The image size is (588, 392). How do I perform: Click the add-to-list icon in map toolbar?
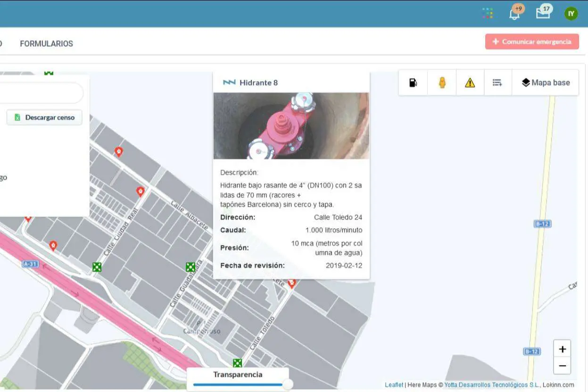pos(497,83)
